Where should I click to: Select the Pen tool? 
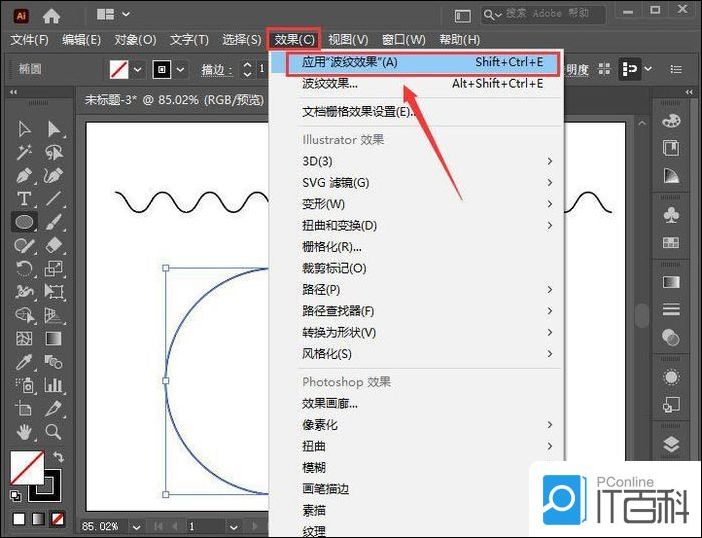[x=24, y=175]
